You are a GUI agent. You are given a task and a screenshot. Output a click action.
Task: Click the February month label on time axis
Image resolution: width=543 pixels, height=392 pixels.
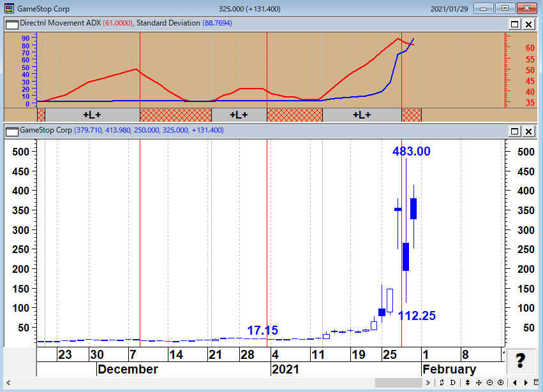[449, 369]
